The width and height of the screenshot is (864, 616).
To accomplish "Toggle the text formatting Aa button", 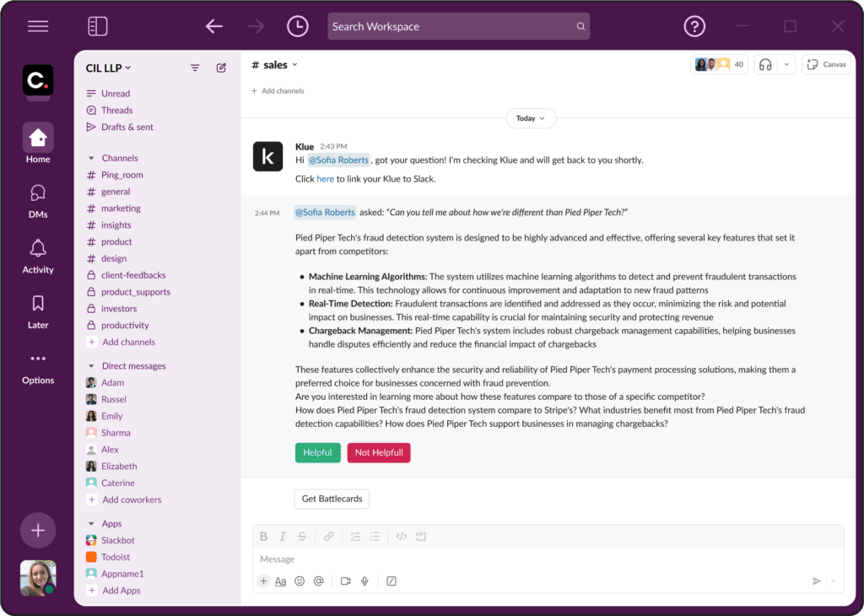I will pos(281,581).
